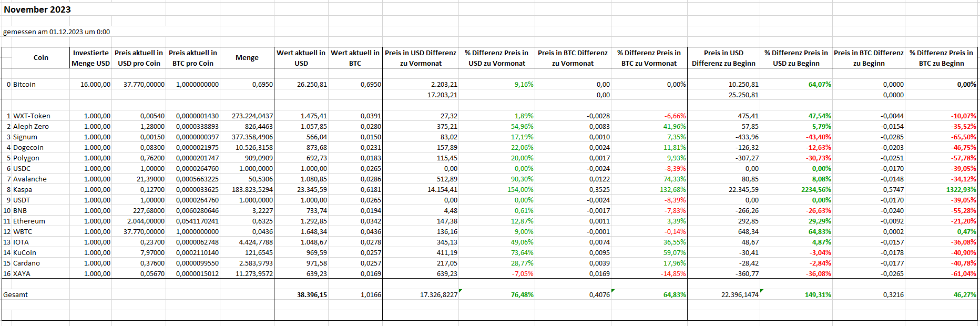
Task: Click the "Bitcoin" coin name cell
Action: [24, 84]
